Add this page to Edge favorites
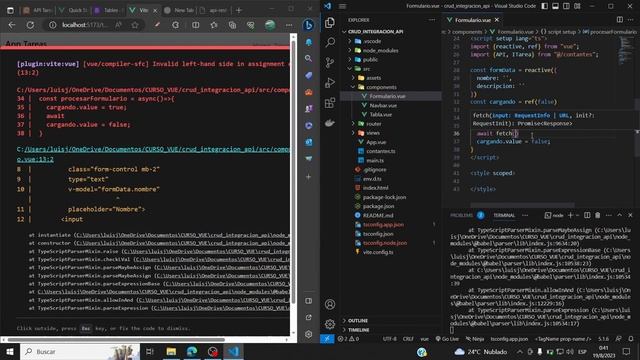Viewport: 640px width, 360px height. point(135,25)
